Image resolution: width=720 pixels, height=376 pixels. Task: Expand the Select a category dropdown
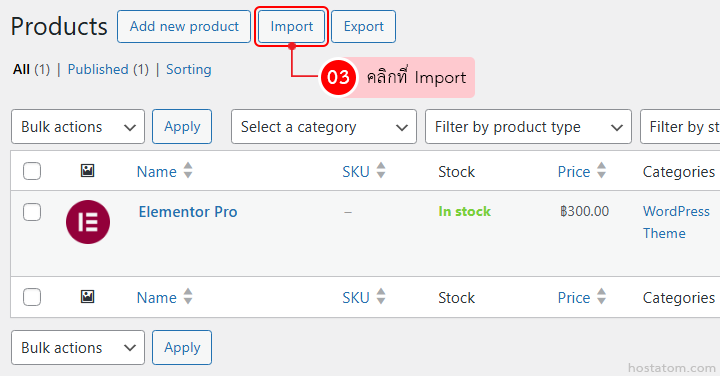(324, 127)
